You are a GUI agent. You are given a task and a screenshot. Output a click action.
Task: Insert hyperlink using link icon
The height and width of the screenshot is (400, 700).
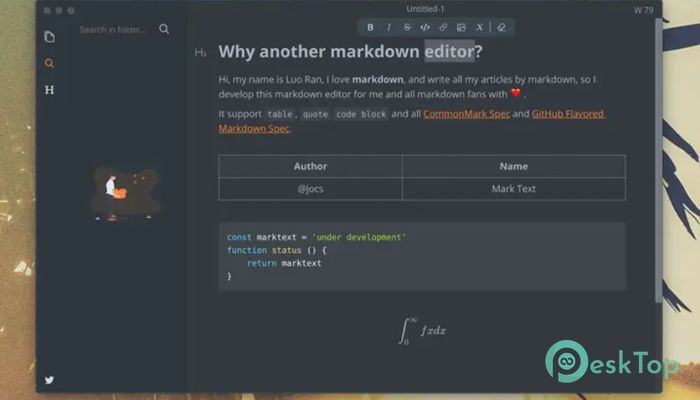[443, 27]
